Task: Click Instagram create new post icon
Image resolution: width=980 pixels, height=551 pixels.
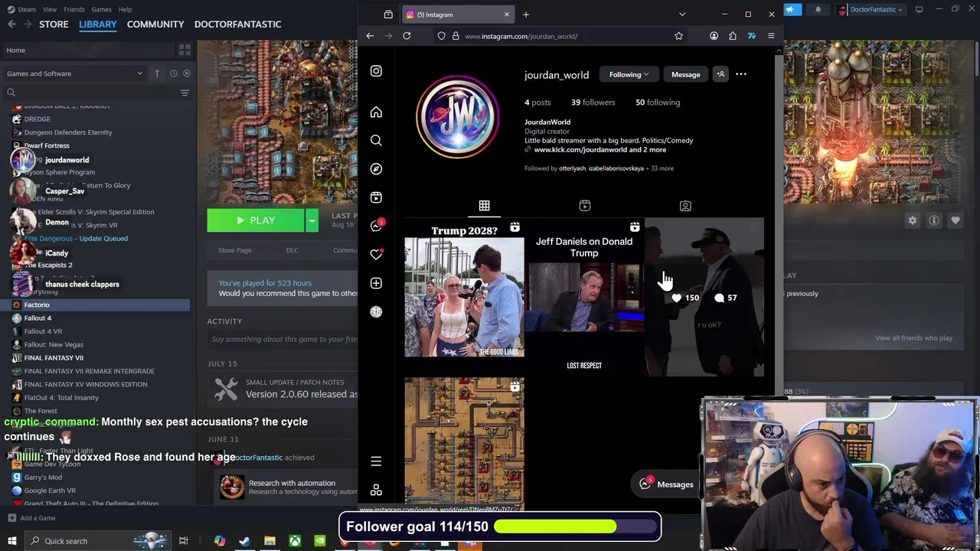Action: click(376, 283)
